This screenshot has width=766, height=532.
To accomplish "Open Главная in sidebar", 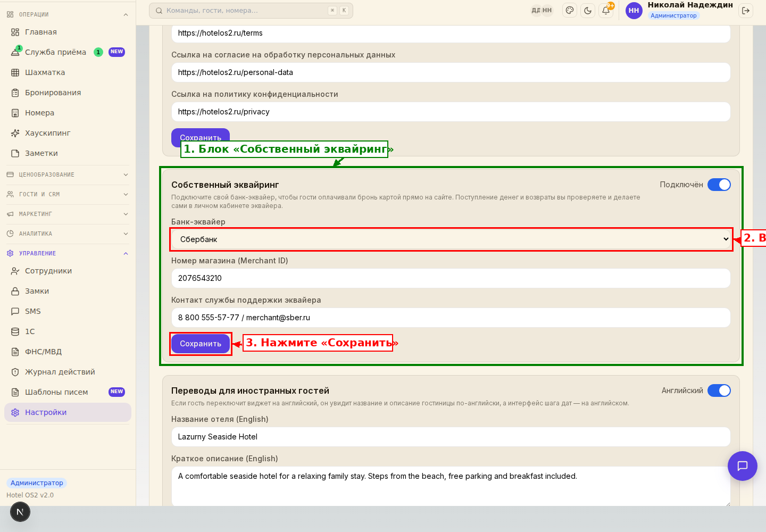I will click(x=68, y=32).
